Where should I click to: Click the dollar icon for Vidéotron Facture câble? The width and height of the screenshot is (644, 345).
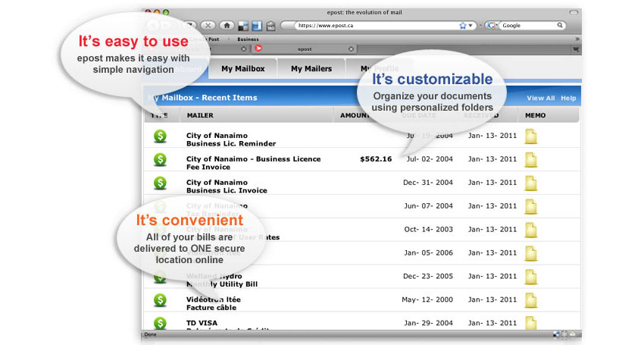pos(160,300)
